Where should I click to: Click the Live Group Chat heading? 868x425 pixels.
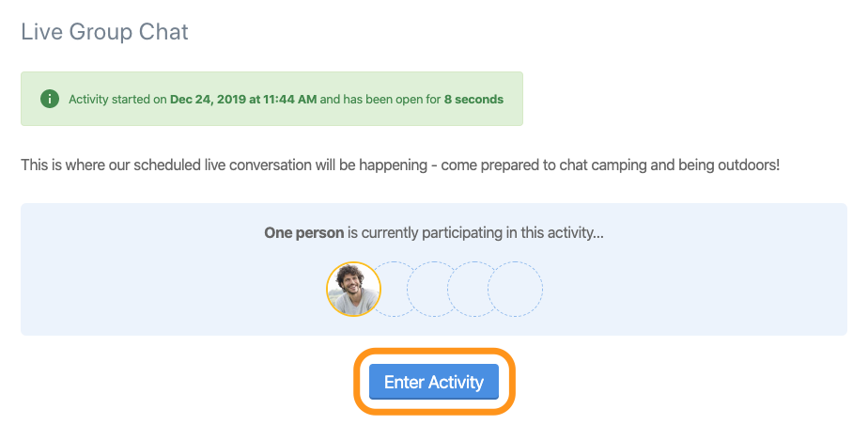point(104,32)
